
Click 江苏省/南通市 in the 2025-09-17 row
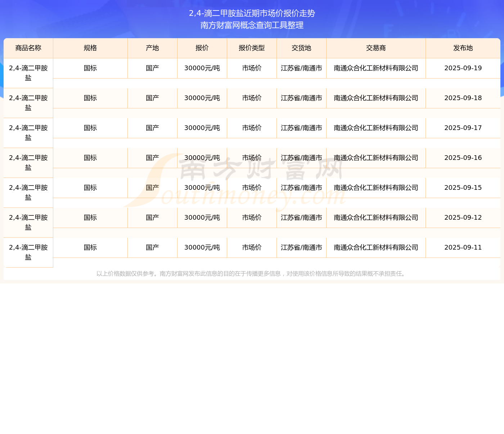[x=301, y=128]
